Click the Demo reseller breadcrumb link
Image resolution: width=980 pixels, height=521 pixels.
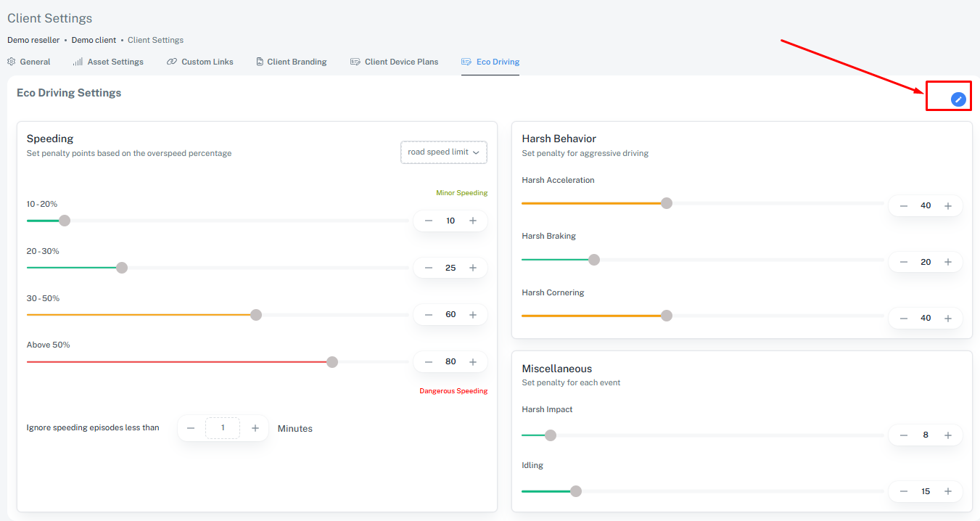pyautogui.click(x=33, y=40)
